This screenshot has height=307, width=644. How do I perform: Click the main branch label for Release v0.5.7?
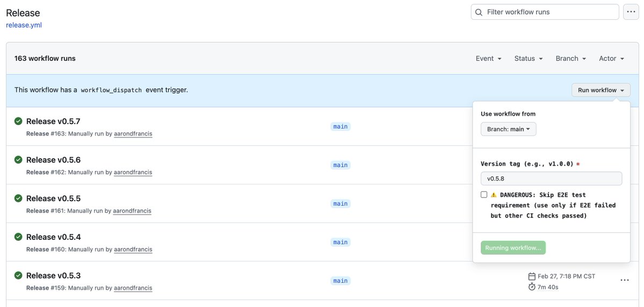(341, 127)
